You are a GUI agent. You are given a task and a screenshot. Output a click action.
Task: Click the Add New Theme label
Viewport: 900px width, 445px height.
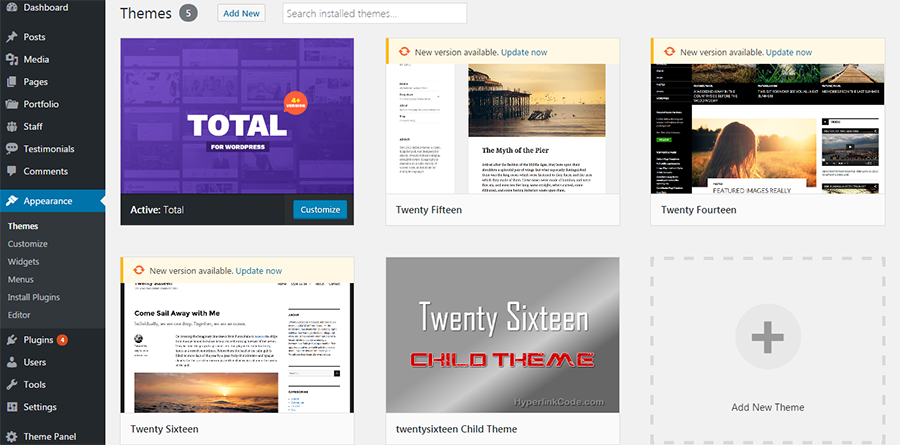click(768, 407)
